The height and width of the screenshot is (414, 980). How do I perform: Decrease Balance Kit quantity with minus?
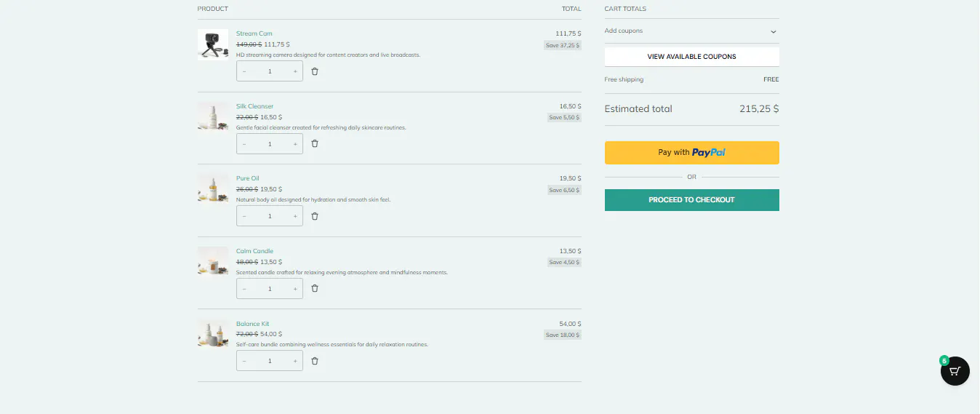click(x=244, y=361)
